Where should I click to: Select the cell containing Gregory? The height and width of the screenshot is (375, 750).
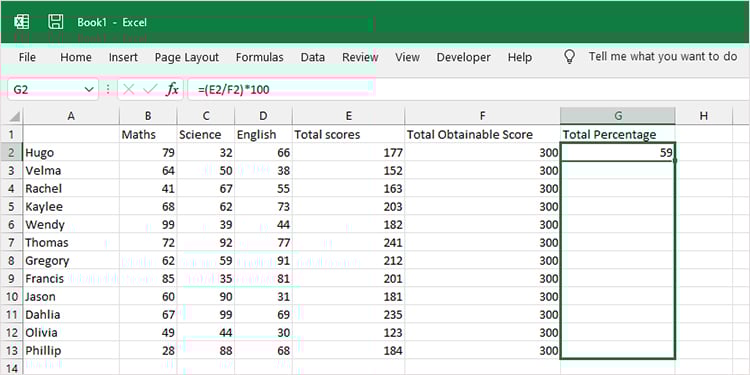click(x=71, y=261)
